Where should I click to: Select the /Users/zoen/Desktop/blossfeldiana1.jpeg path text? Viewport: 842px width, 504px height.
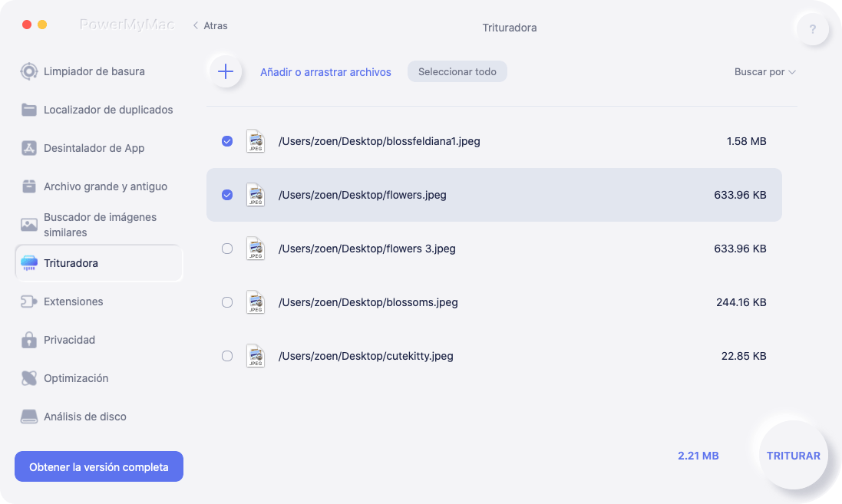379,141
